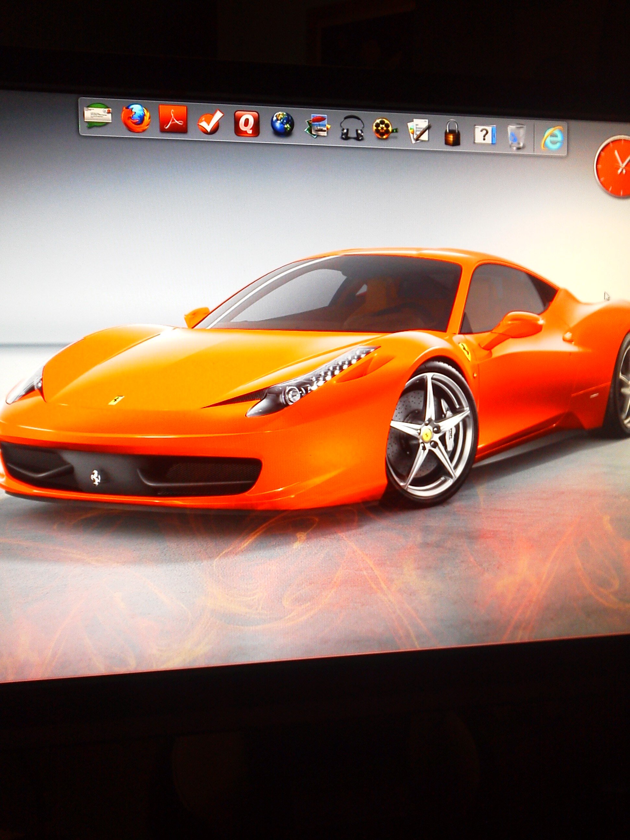The width and height of the screenshot is (630, 840).
Task: Launch Internet Explorer from the dock
Action: point(552,138)
